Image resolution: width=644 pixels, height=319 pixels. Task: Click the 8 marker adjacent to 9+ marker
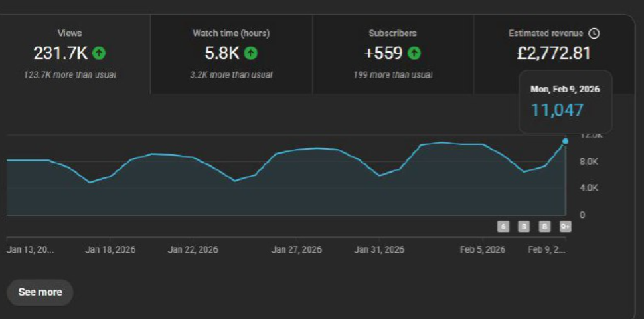tap(544, 227)
